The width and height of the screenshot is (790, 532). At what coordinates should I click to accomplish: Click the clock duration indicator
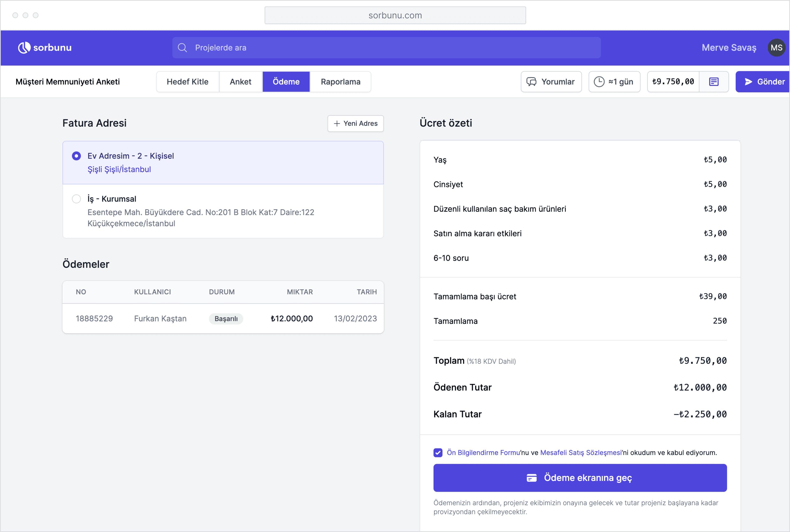point(599,82)
